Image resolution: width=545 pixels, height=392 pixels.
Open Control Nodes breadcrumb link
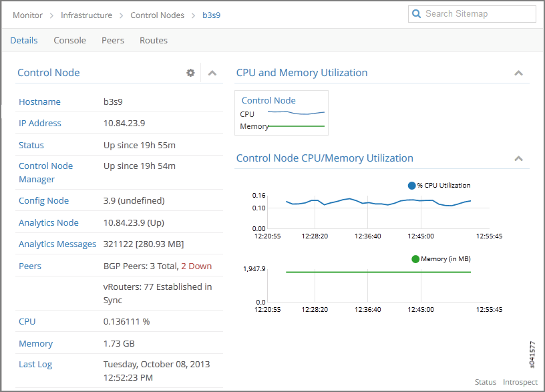tap(157, 15)
